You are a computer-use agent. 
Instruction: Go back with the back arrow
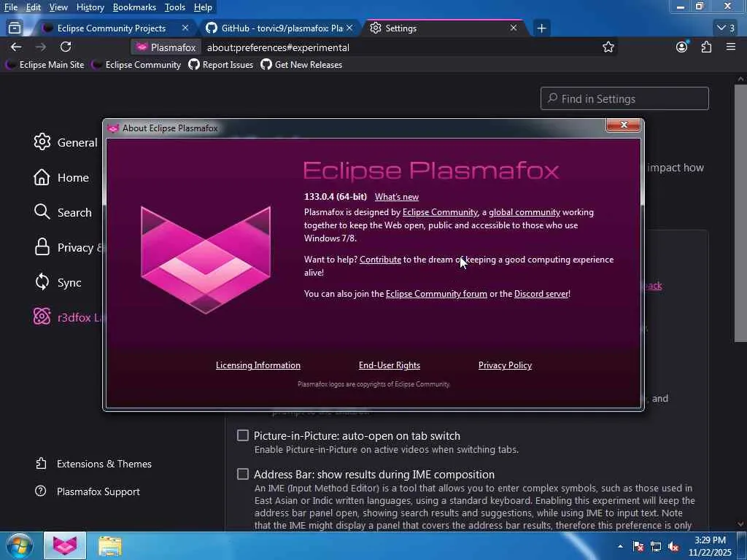point(16,47)
